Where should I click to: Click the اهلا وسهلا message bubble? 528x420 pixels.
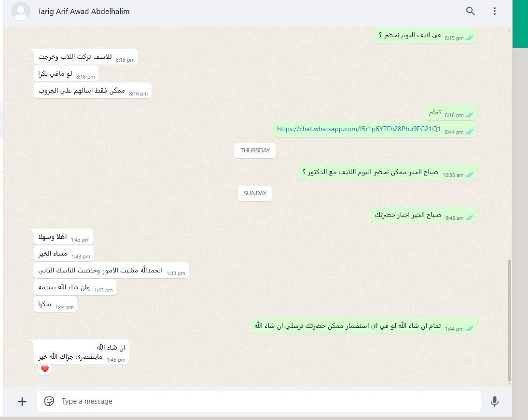point(63,237)
